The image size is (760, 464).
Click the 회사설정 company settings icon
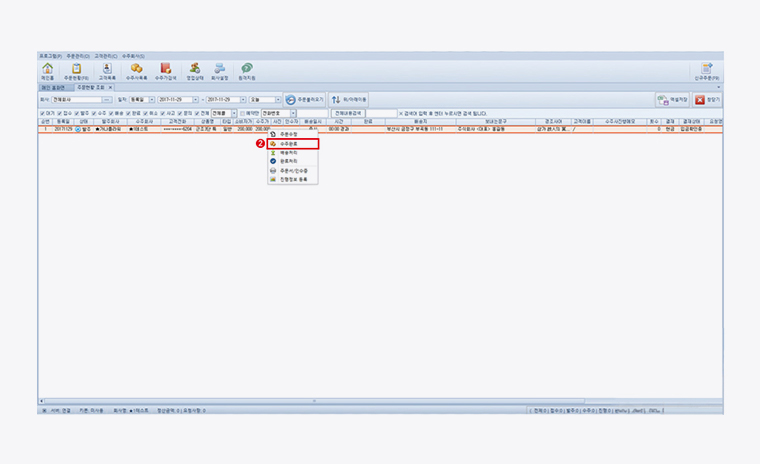(218, 70)
